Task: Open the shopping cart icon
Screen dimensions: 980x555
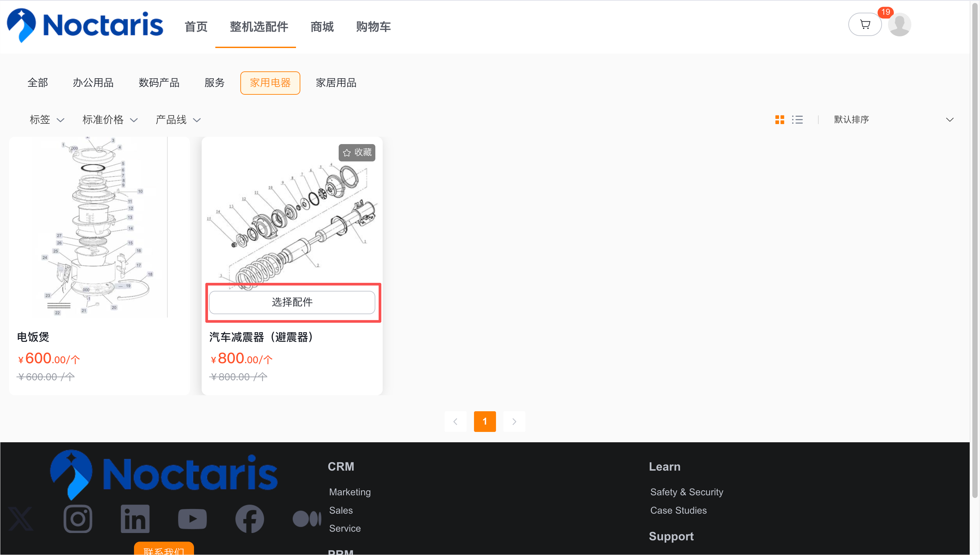Action: (865, 25)
